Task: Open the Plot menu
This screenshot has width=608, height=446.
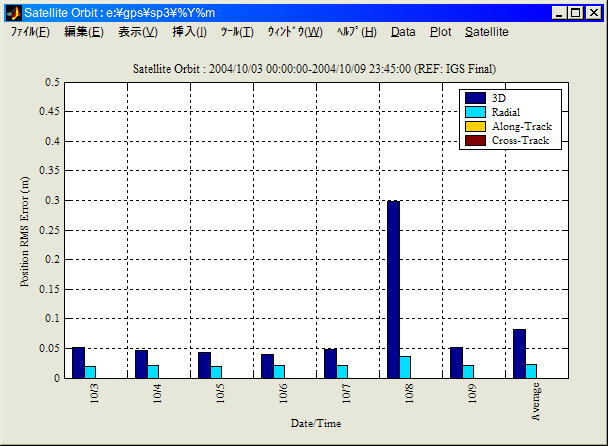Action: [x=440, y=32]
